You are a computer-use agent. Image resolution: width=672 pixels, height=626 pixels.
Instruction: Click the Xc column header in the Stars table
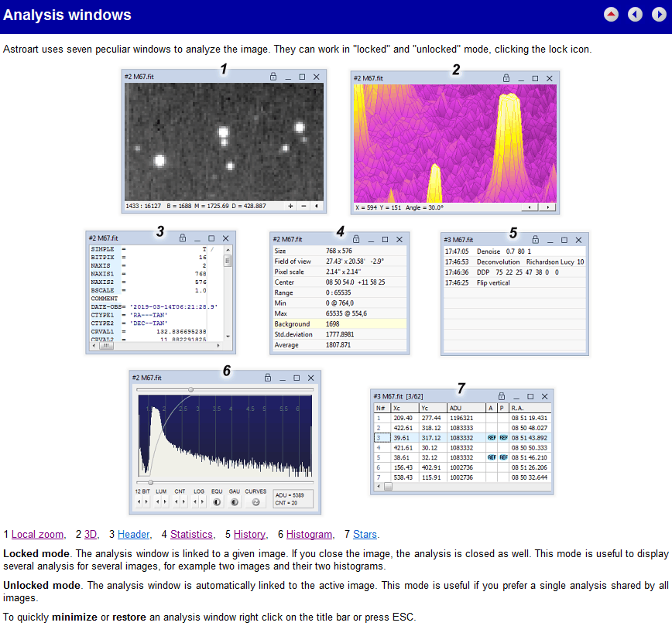pos(405,408)
